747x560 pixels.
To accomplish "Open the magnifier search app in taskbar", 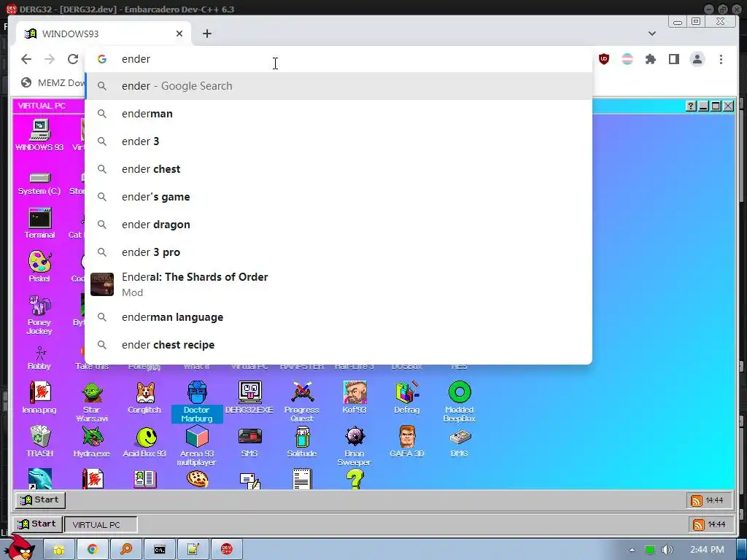I will 126,550.
